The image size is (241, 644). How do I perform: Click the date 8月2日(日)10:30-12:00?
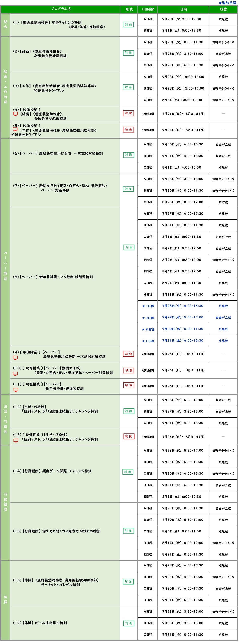[182, 248]
